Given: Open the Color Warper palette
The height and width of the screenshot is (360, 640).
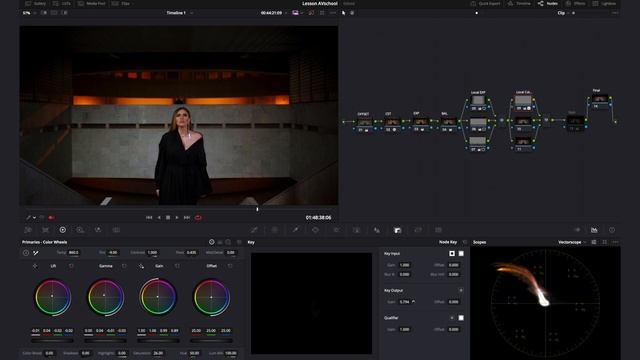Looking at the screenshot, I should pyautogui.click(x=275, y=230).
